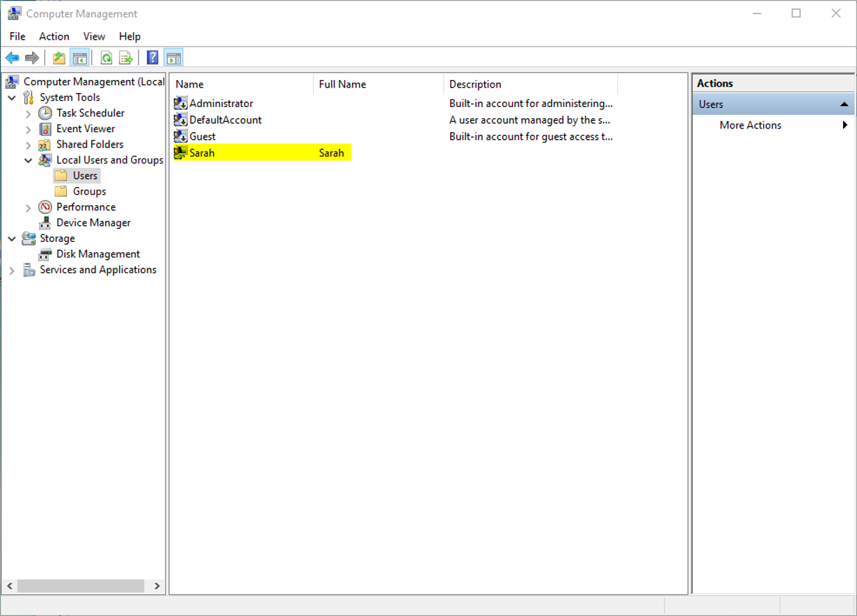The image size is (857, 616).
Task: Click right arrow of tree horizontal scrollbar
Action: [x=157, y=585]
